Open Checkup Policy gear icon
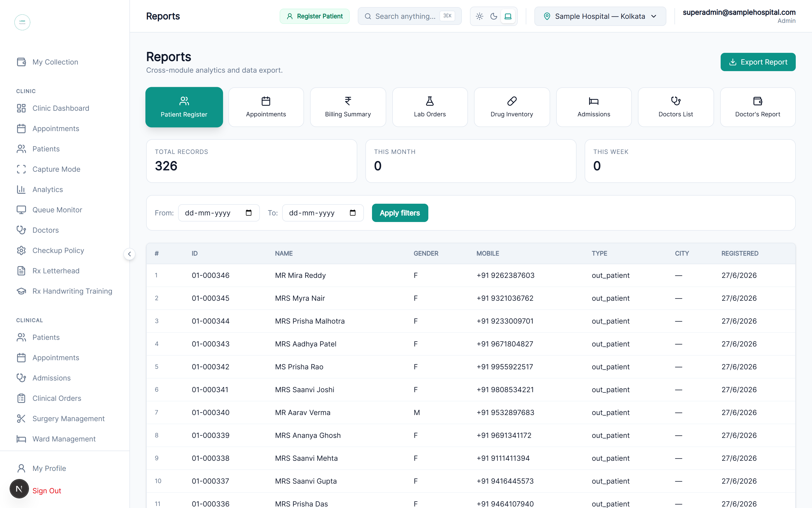Screen dimensions: 812x508 tap(21, 250)
